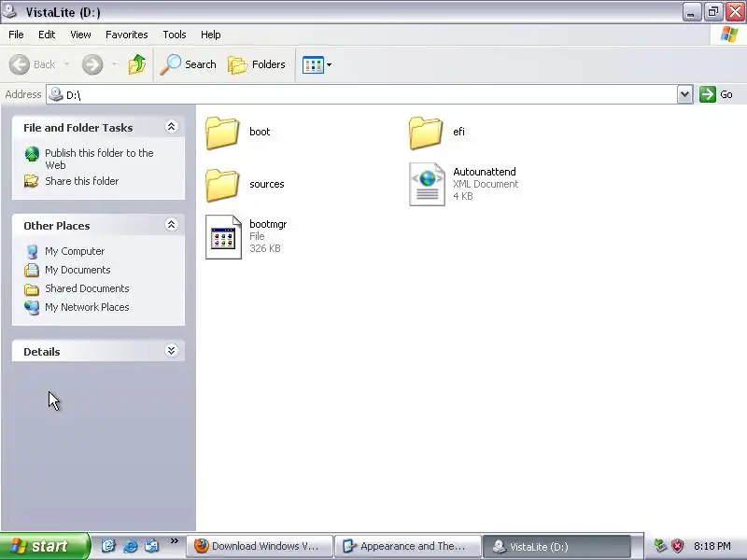Click the My Computer sidebar icon
The image size is (747, 560).
(32, 251)
